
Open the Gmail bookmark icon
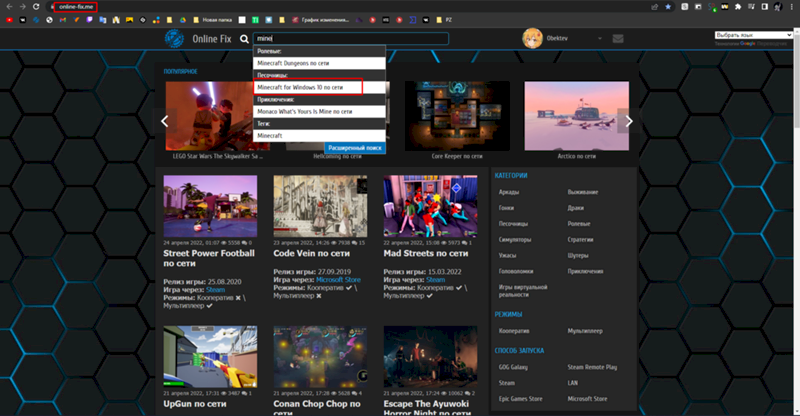(x=63, y=20)
